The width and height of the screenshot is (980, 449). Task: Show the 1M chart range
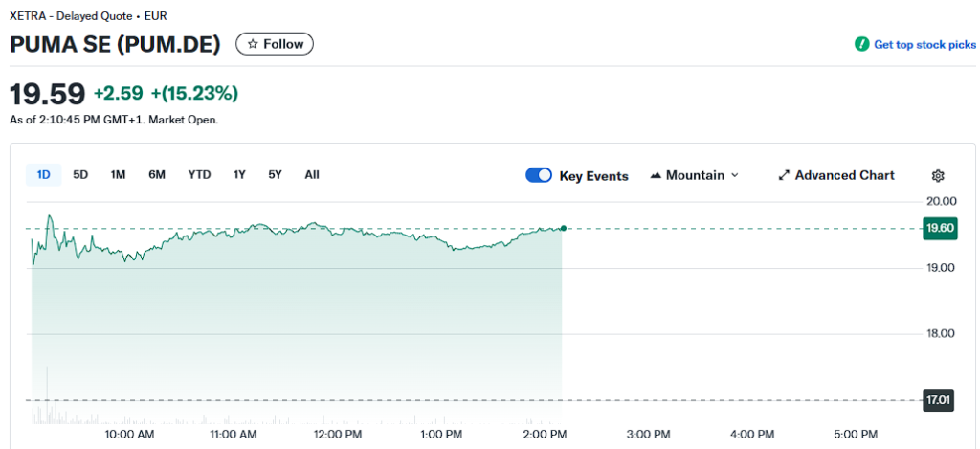119,174
